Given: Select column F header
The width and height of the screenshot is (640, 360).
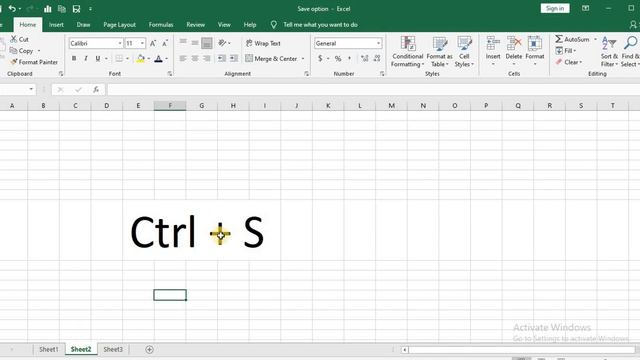Looking at the screenshot, I should coord(170,106).
